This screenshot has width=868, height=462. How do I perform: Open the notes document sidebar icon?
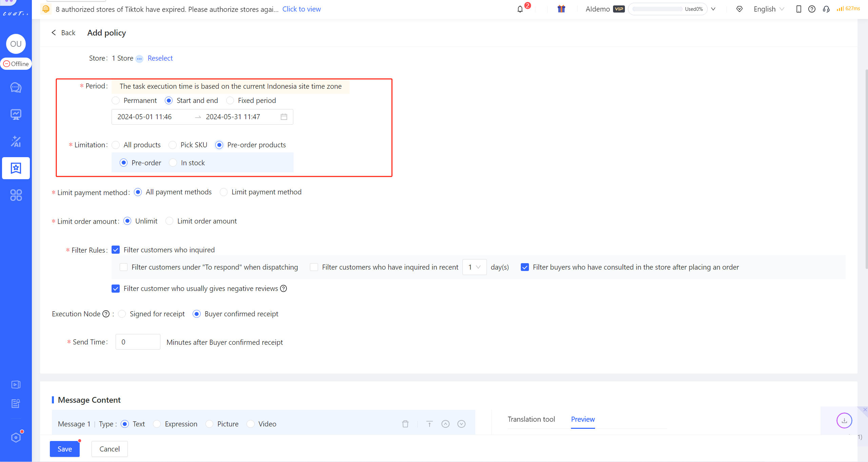click(16, 403)
